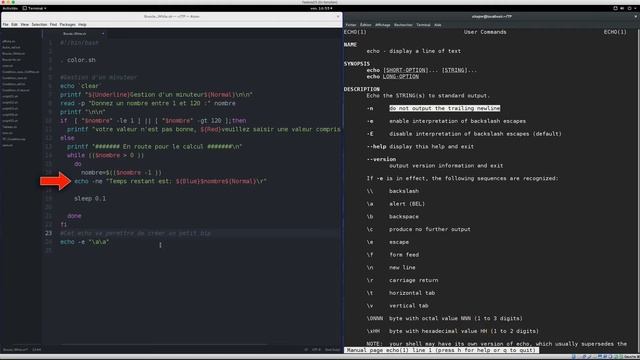Click the green zoom button of VM window
Screen dimensions: 640x360
[13, 2]
